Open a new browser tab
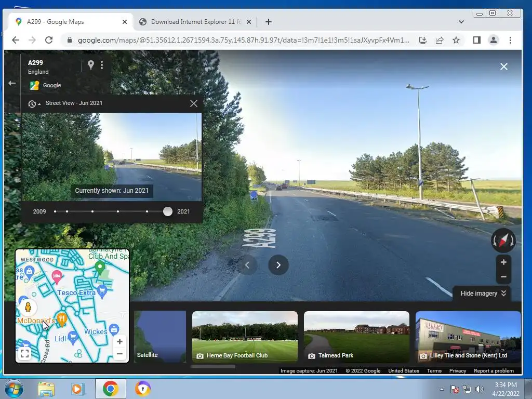The image size is (532, 399). (x=269, y=22)
